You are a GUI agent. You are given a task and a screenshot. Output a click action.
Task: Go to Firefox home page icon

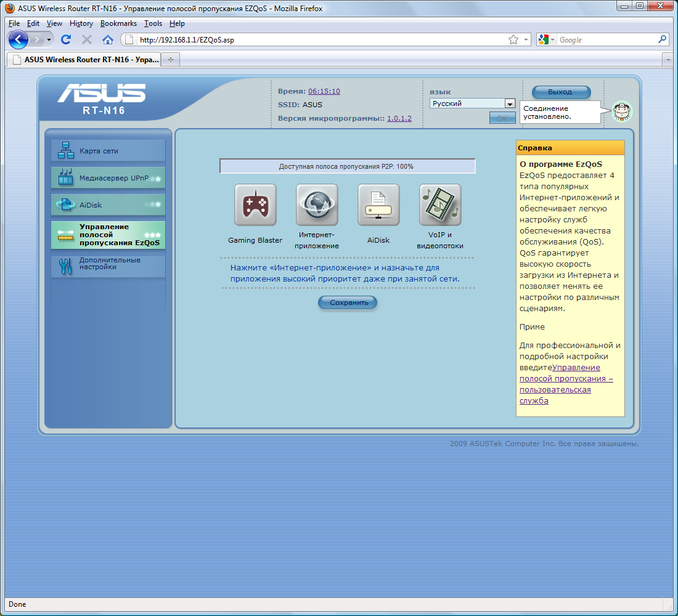[x=107, y=40]
